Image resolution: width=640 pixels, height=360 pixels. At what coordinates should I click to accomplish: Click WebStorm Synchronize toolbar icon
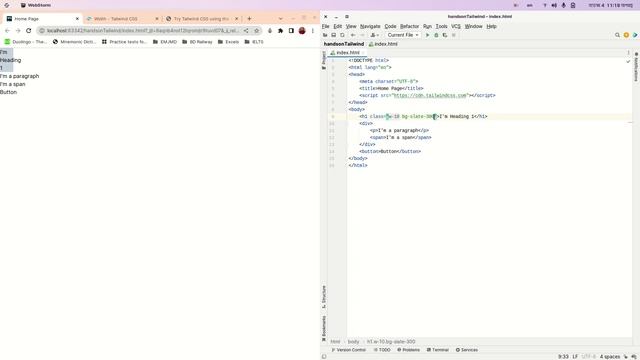click(342, 35)
